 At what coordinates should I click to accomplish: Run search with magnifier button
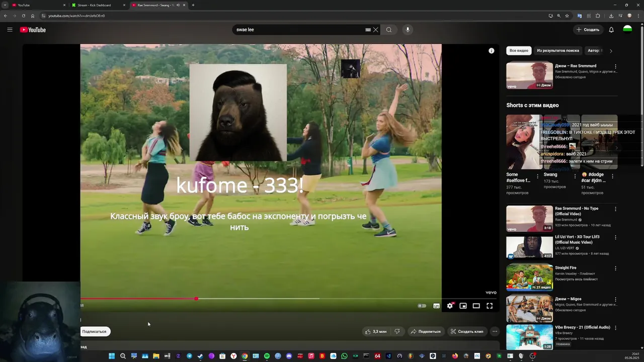click(x=389, y=30)
